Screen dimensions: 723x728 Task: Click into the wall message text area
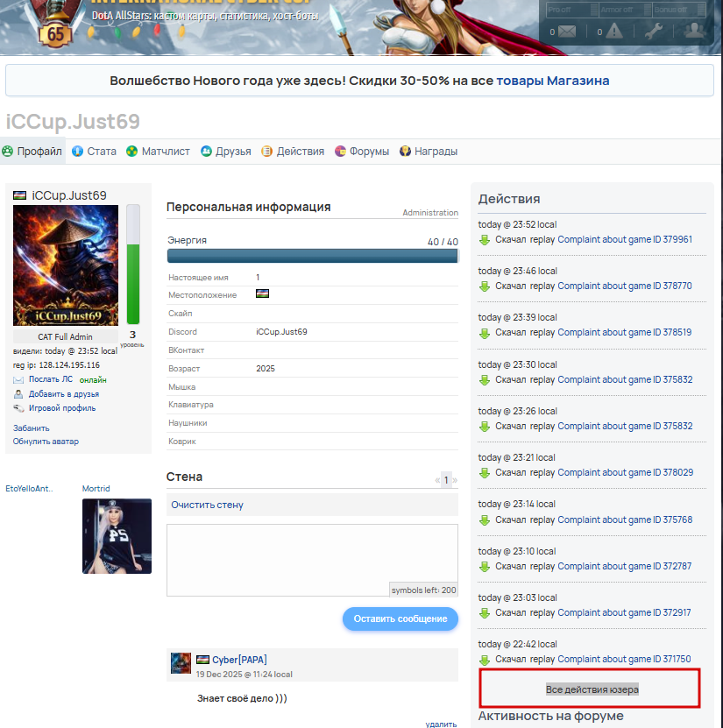[312, 560]
